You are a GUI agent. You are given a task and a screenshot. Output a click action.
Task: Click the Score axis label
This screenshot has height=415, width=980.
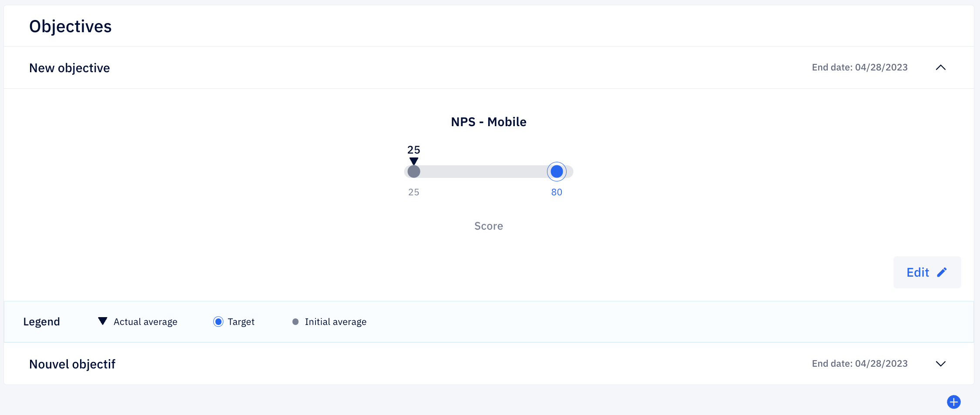pos(489,226)
